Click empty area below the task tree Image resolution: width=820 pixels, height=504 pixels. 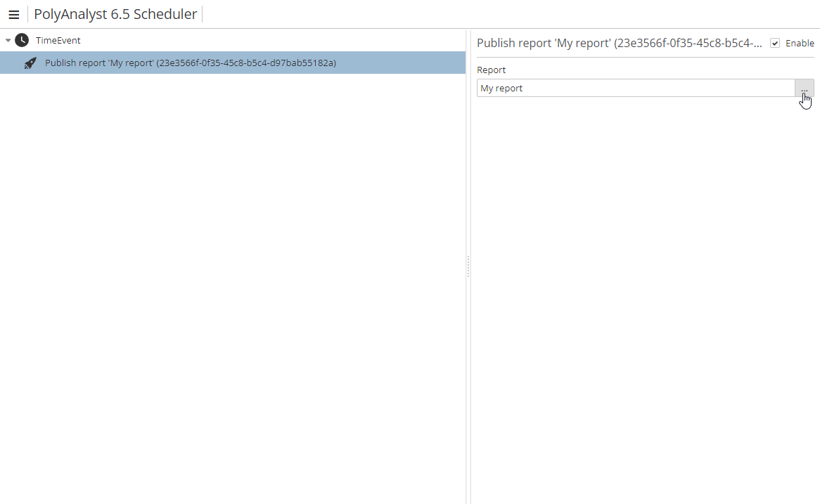[232, 281]
